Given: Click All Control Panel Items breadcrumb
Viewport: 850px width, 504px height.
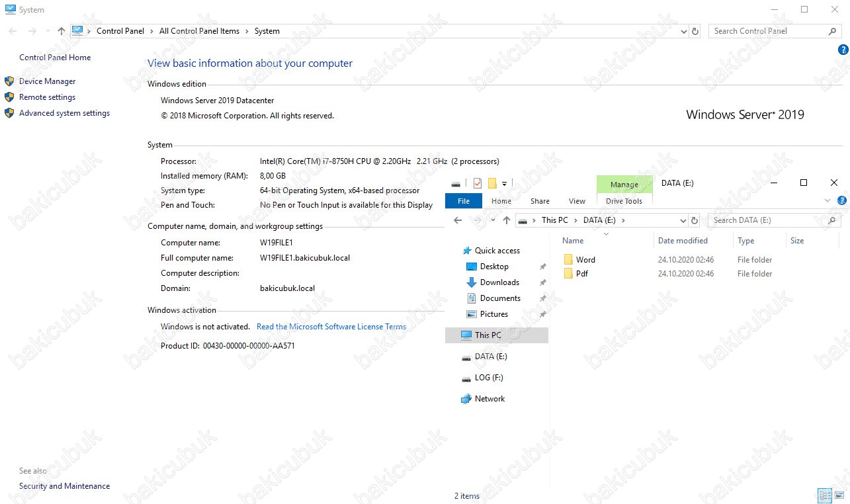Looking at the screenshot, I should pyautogui.click(x=199, y=31).
